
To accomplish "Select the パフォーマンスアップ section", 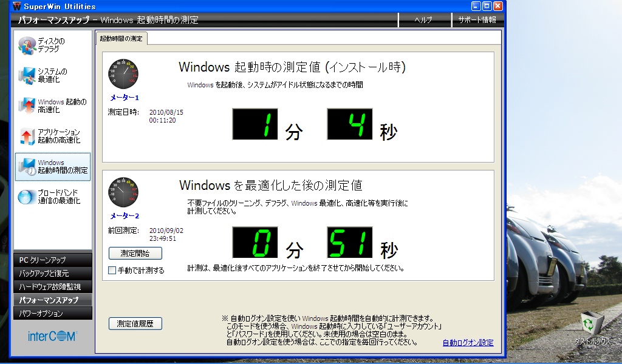I will 53,300.
